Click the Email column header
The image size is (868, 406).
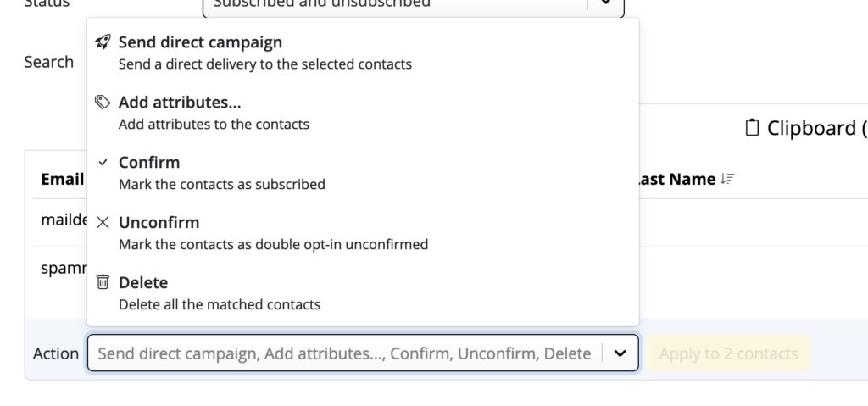[62, 179]
